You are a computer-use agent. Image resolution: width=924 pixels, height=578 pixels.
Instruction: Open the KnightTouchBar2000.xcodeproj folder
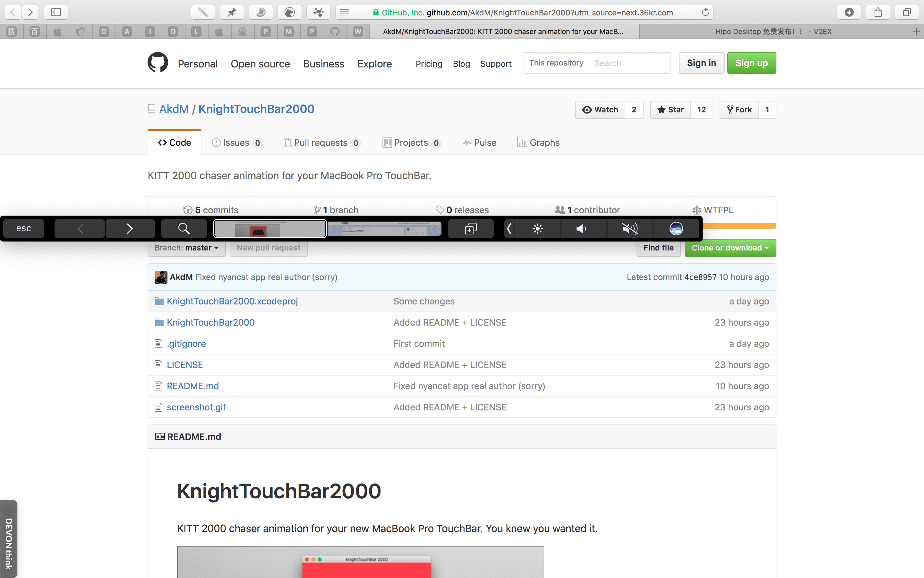coord(232,301)
